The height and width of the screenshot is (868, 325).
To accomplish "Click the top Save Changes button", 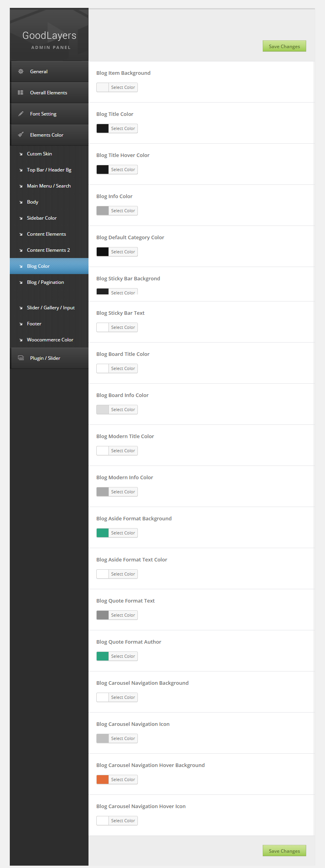I will [284, 46].
